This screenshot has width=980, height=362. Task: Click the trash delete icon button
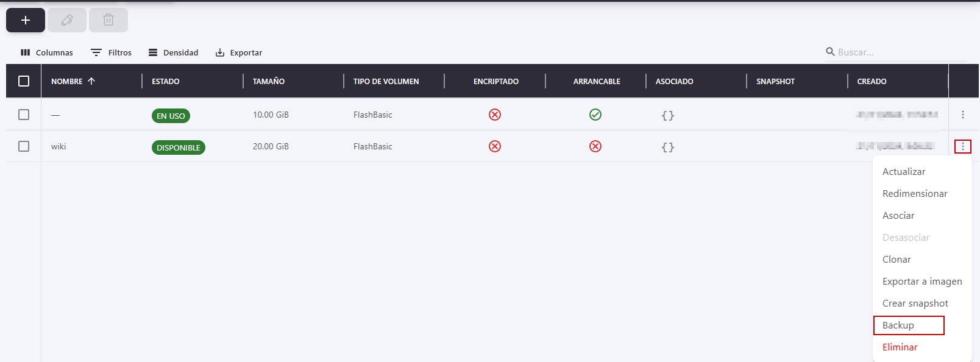coord(108,20)
